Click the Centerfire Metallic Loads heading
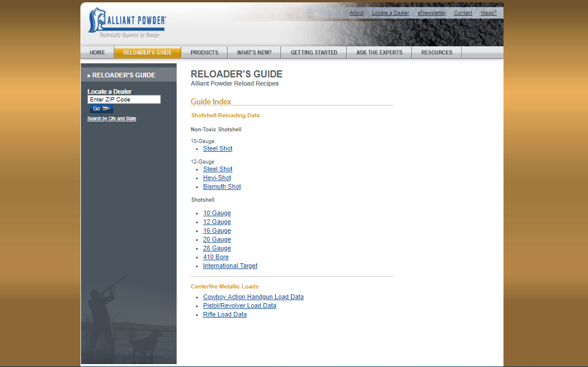 [x=225, y=287]
